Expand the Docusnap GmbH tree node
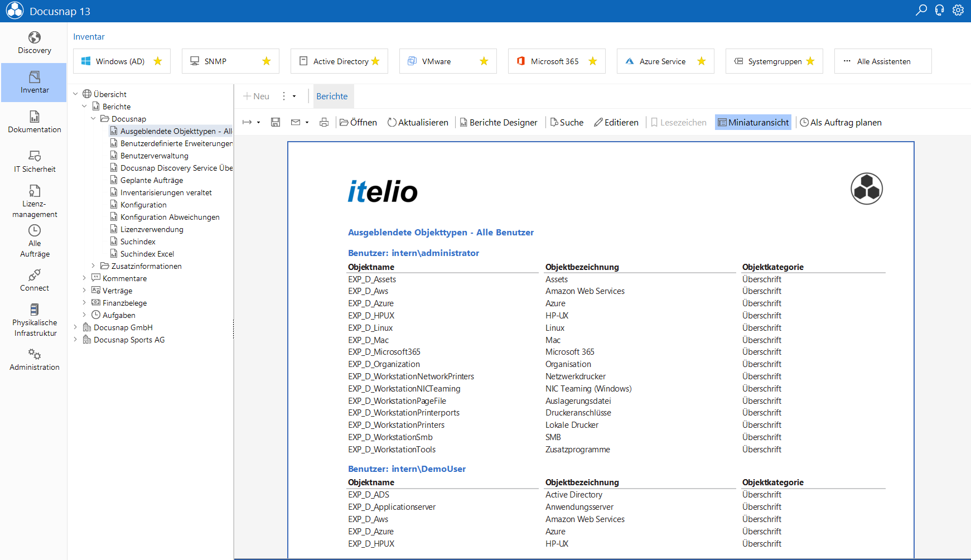971x560 pixels. pyautogui.click(x=75, y=327)
